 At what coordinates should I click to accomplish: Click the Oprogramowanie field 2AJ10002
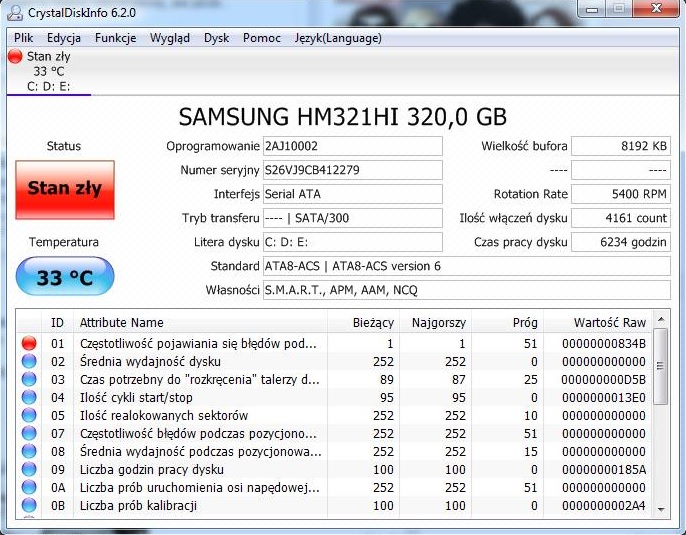[x=353, y=146]
